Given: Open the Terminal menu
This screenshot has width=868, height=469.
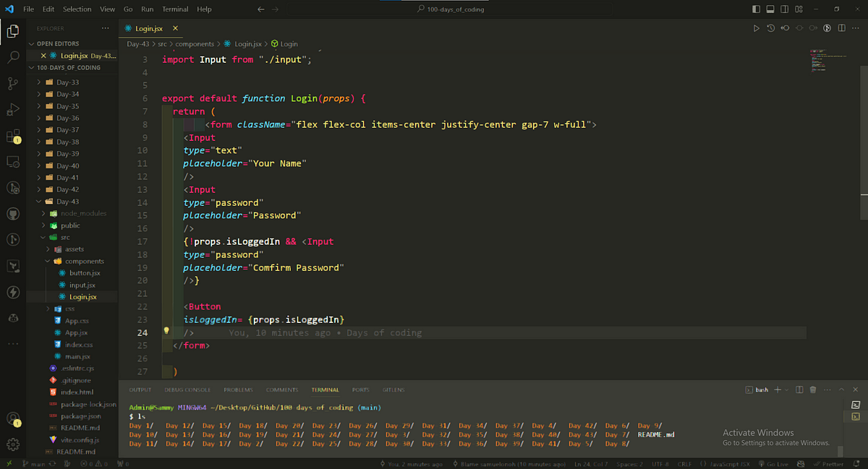Looking at the screenshot, I should (174, 9).
